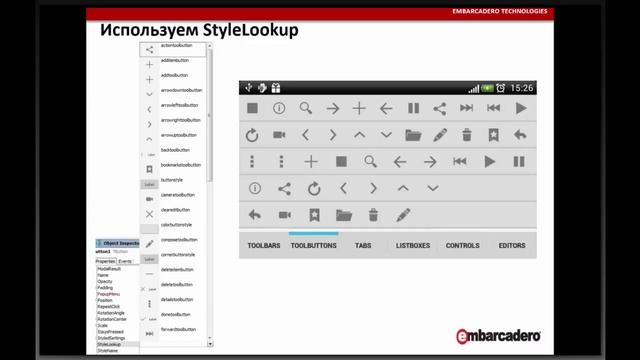The height and width of the screenshot is (360, 640).
Task: Choose cameratoolbutton in the style list
Action: click(x=173, y=199)
